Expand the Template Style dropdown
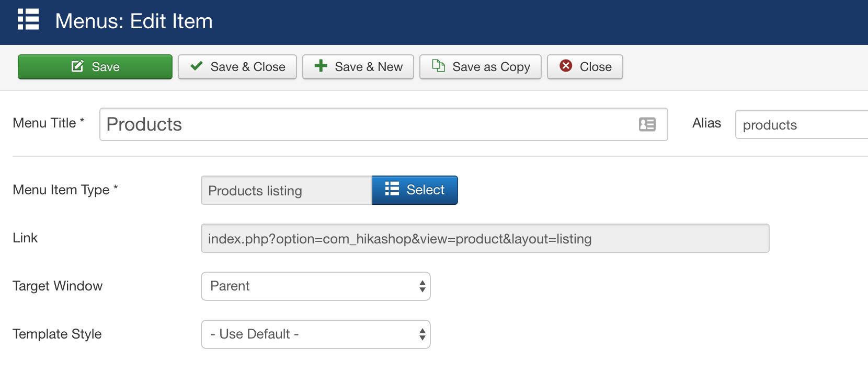 [x=315, y=334]
